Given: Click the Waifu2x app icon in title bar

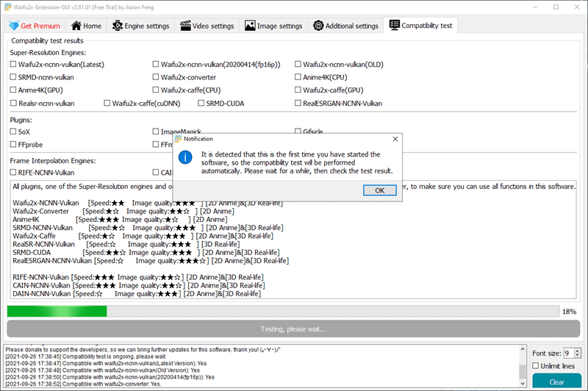Looking at the screenshot, I should pyautogui.click(x=8, y=7).
